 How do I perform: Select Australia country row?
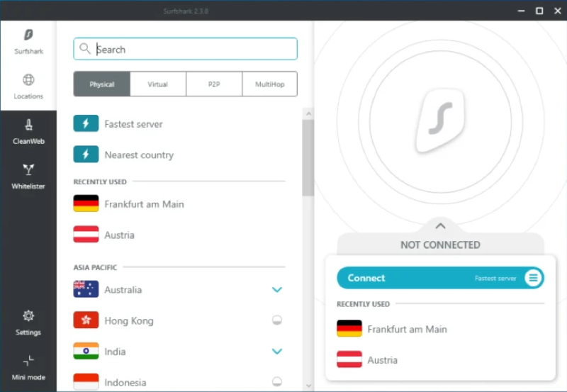(179, 290)
